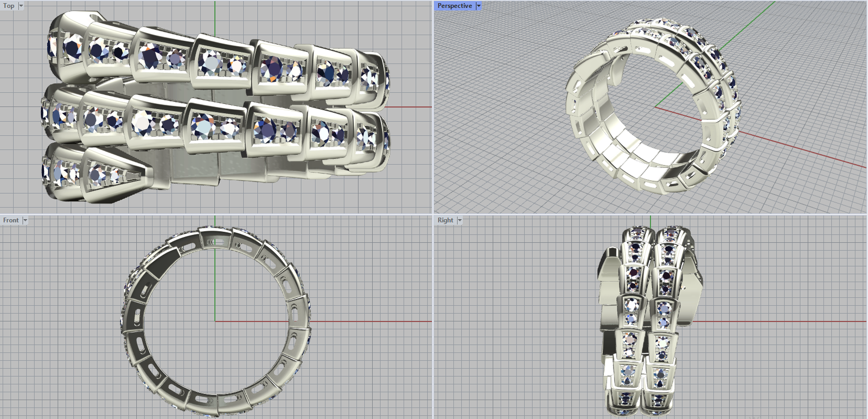Click the green vertical axis in Front viewport
Viewport: 868px width, 419px height.
215,282
